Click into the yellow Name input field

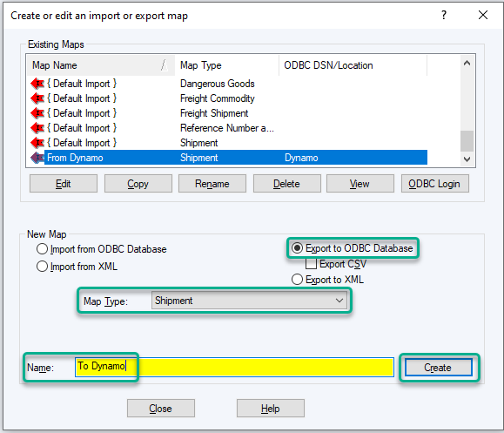pos(234,367)
